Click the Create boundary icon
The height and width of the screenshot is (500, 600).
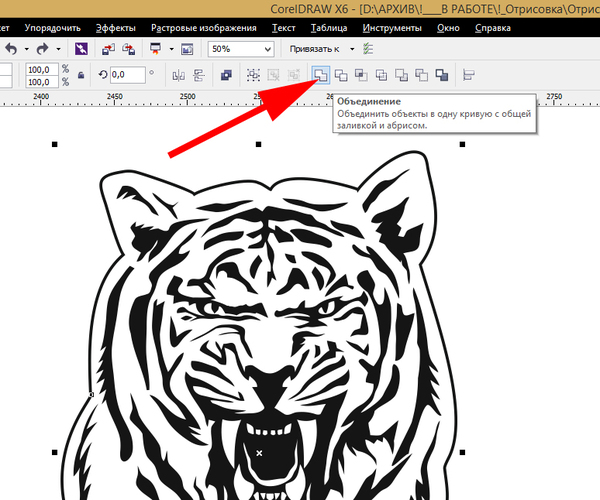pyautogui.click(x=442, y=74)
